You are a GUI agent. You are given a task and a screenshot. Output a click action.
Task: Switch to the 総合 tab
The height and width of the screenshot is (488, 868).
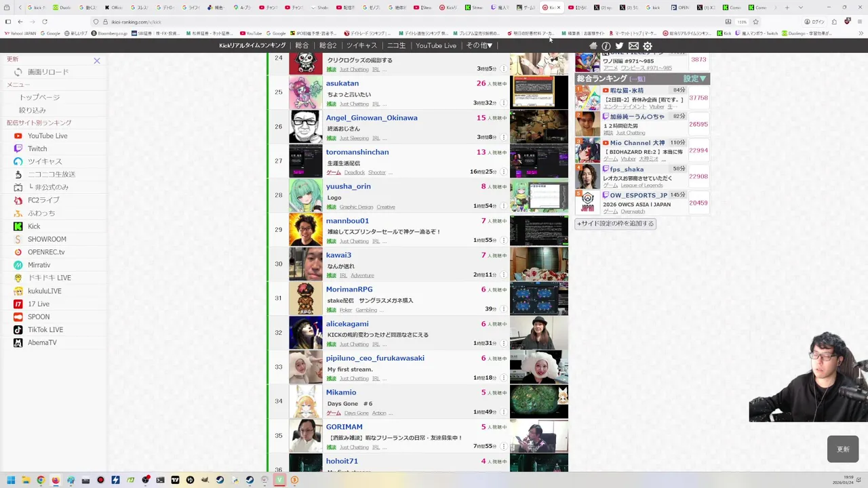click(302, 45)
